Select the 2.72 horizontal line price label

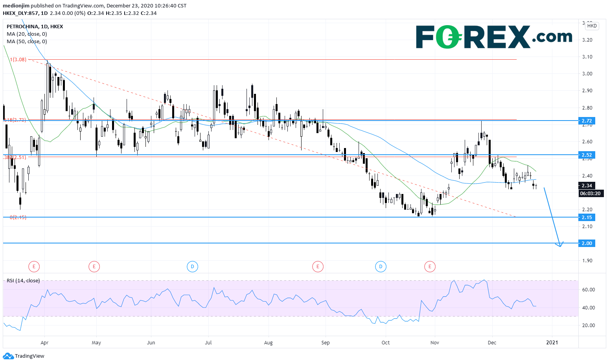587,121
